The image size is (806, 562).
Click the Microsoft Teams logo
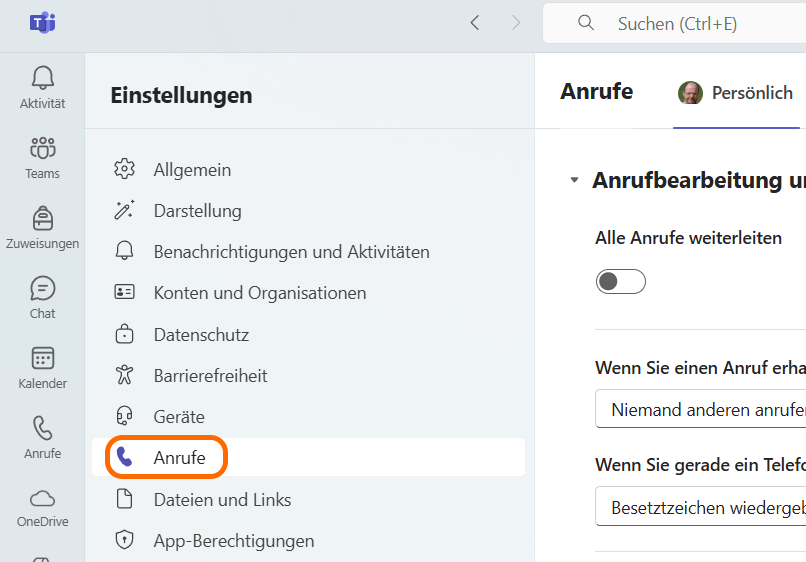point(42,23)
